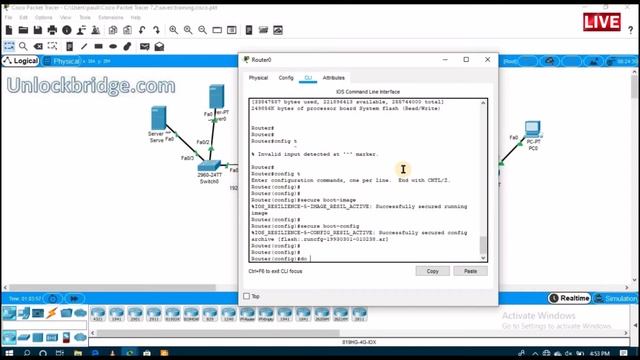
Task: Select the Connections lightning bolt category
Action: tap(52, 313)
